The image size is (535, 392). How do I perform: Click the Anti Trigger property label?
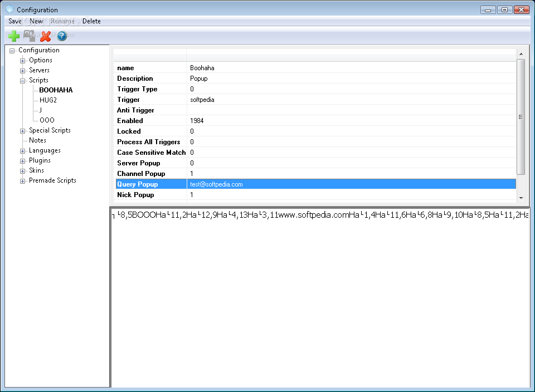(x=135, y=110)
